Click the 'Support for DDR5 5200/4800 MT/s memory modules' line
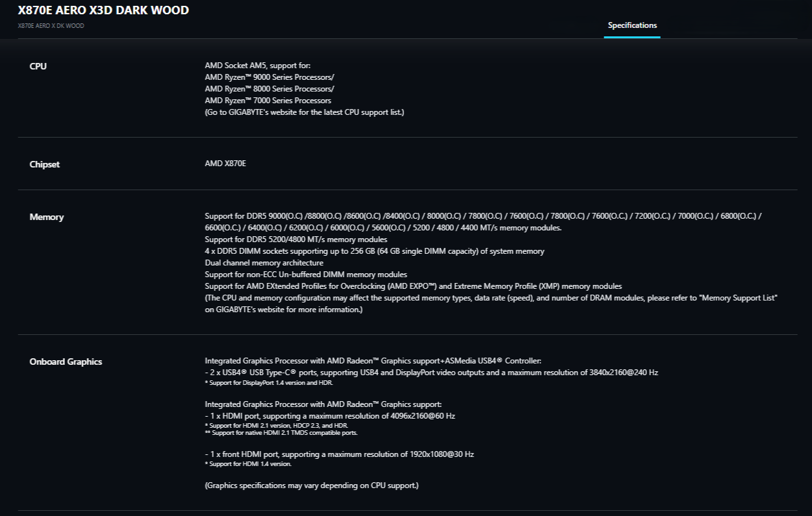This screenshot has width=812, height=516. (x=296, y=240)
